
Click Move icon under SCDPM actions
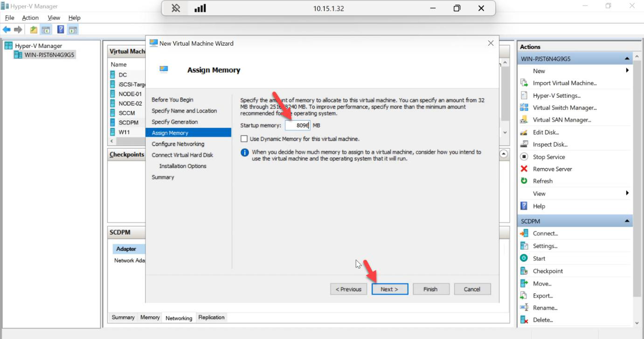(524, 284)
